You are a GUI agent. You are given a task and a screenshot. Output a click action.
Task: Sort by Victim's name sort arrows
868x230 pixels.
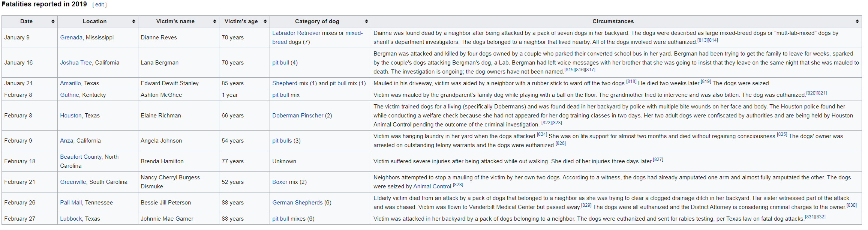tap(214, 21)
